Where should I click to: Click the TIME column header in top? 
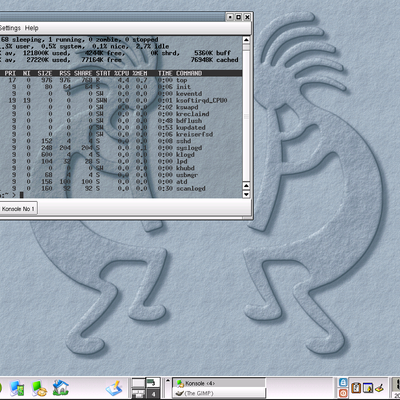point(165,73)
